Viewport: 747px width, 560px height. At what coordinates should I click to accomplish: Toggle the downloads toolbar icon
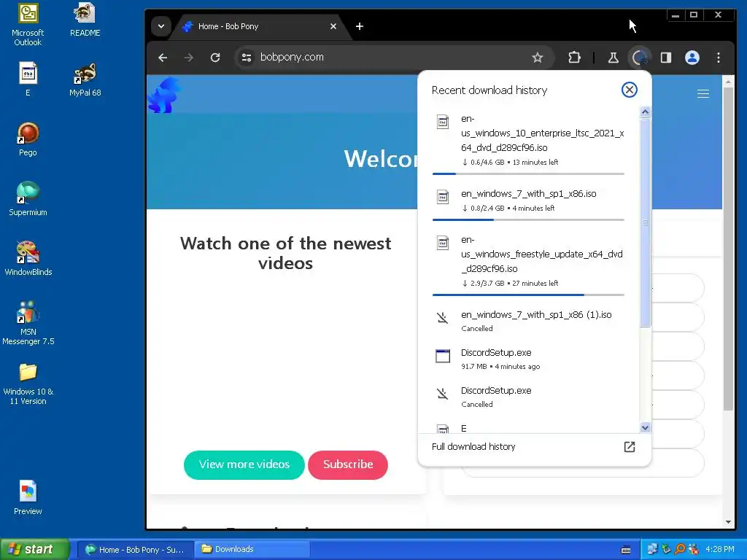pos(639,58)
